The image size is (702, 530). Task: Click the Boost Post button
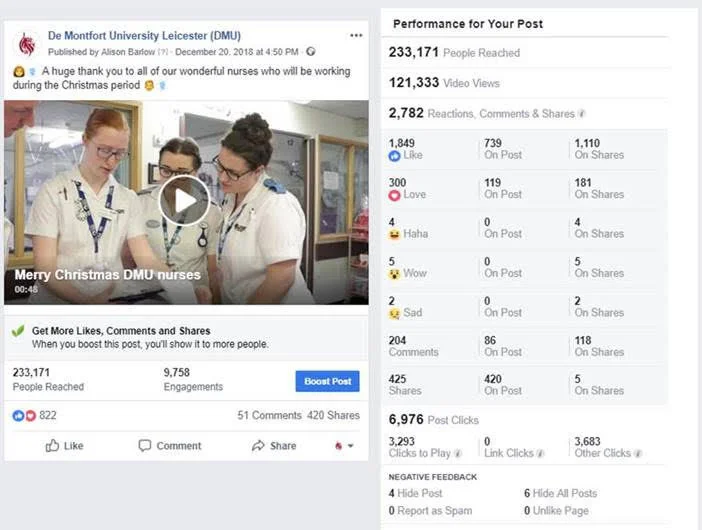pos(327,381)
